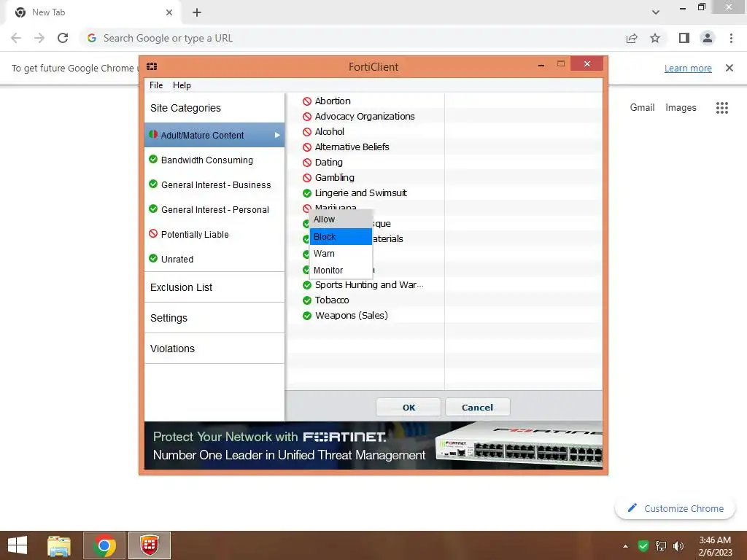The image size is (747, 560).
Task: Confirm with the OK button
Action: 409,408
